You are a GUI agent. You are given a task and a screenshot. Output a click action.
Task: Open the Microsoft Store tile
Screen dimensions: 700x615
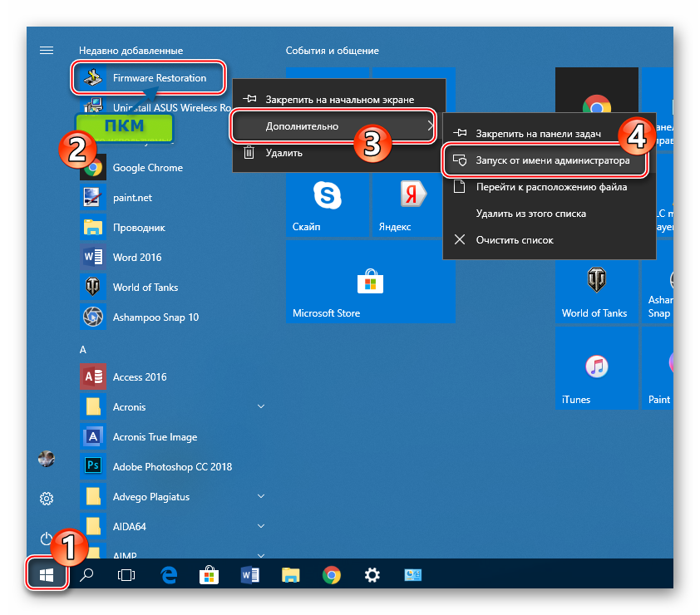371,282
